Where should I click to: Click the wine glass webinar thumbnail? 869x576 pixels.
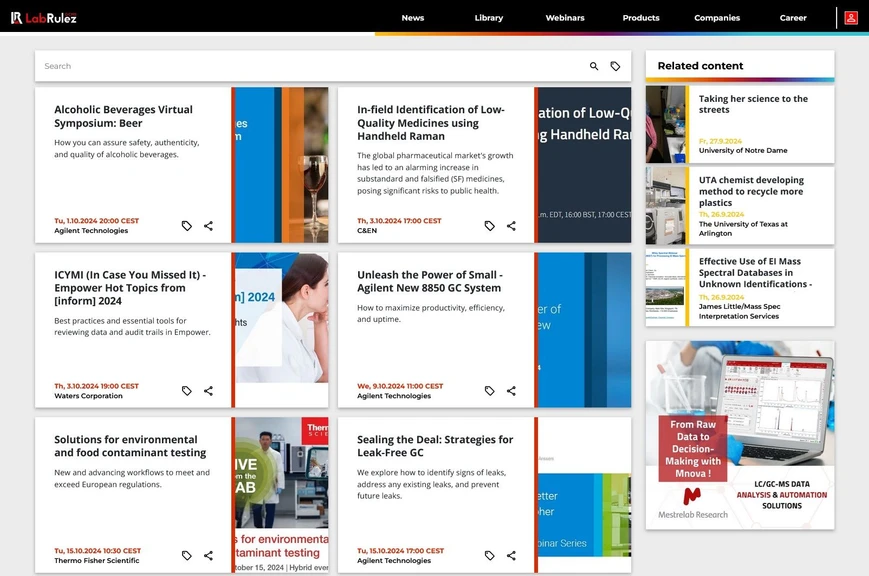click(x=282, y=165)
